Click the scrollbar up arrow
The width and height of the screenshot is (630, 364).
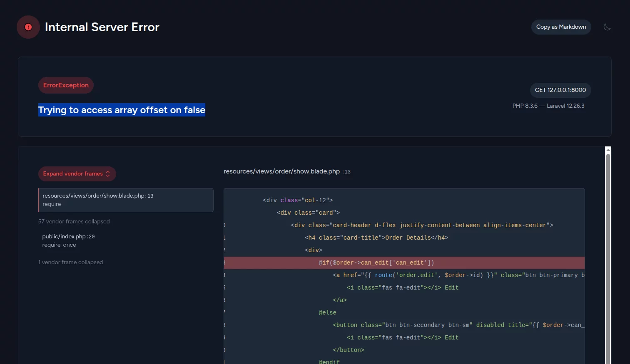pyautogui.click(x=608, y=150)
